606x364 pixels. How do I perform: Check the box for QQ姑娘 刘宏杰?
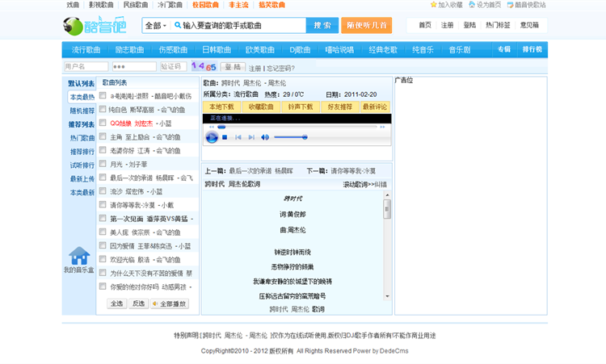tap(103, 123)
